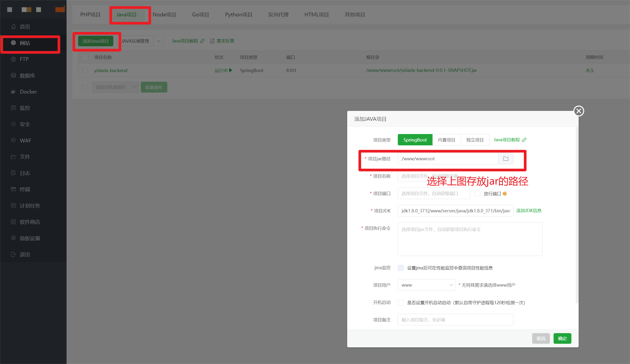630x364 pixels.
Task: Close the 添加JAVA项目 dialog with X
Action: 579,111
